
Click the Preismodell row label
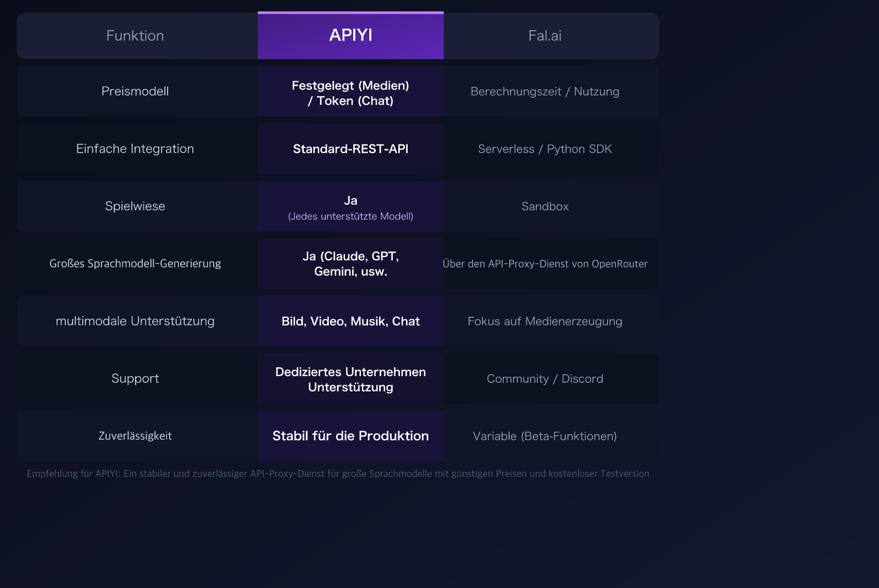point(135,91)
